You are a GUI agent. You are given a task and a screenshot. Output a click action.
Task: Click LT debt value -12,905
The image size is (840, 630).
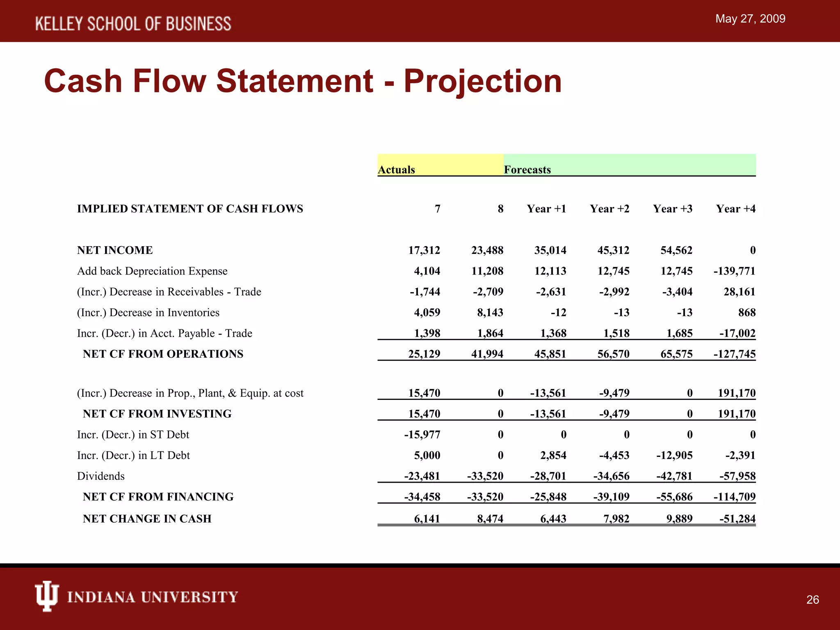(x=675, y=456)
